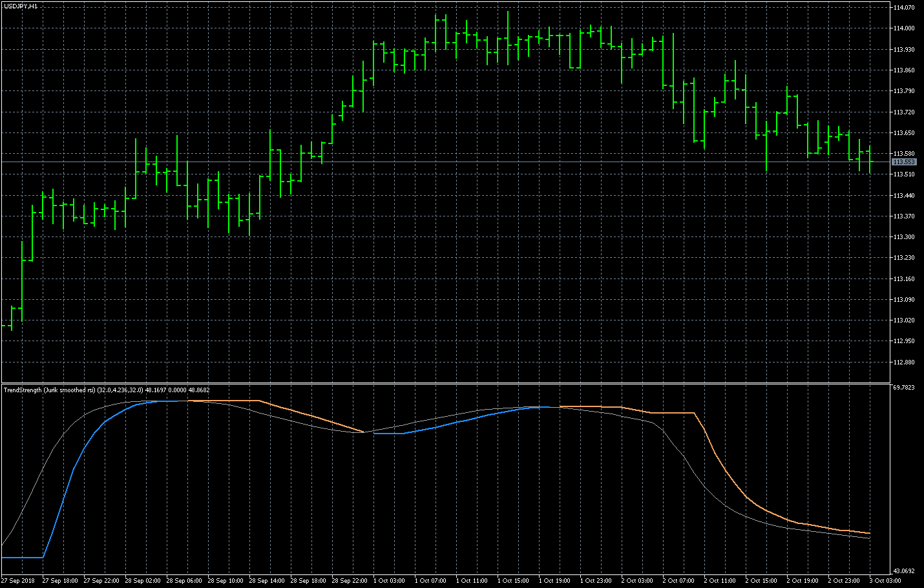Click the 1 Oct 03:00 time label
The width and height of the screenshot is (924, 588).
[389, 581]
